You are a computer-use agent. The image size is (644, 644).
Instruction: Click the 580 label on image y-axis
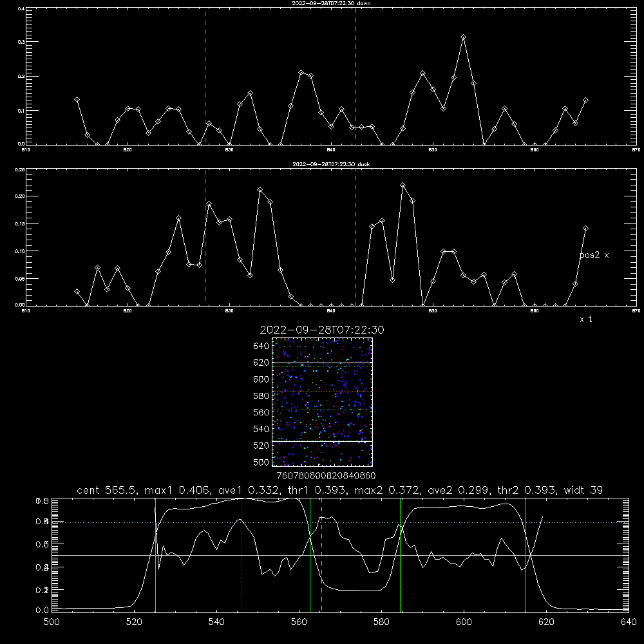click(x=261, y=396)
